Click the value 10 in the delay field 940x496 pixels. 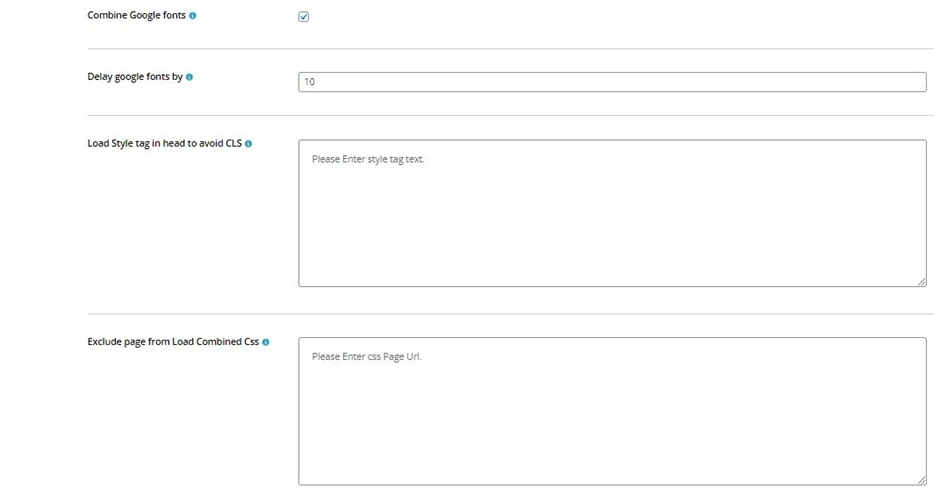(x=309, y=82)
